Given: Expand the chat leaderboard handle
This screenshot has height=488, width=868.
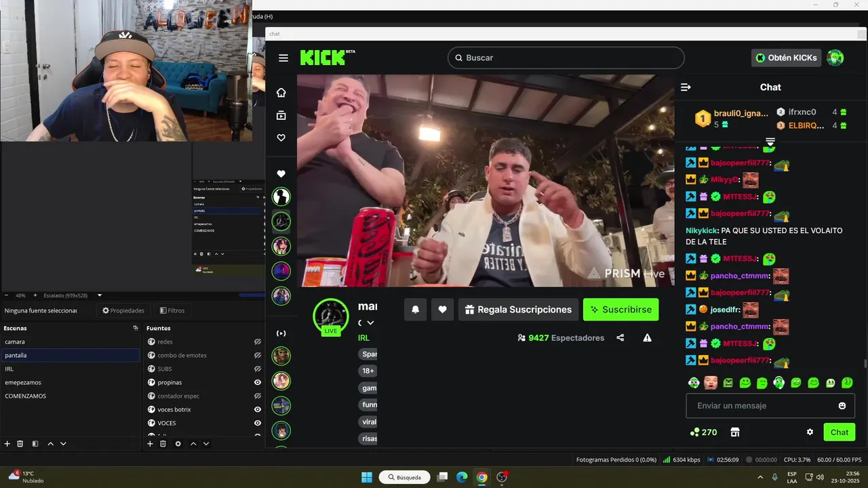Looking at the screenshot, I should 770,142.
